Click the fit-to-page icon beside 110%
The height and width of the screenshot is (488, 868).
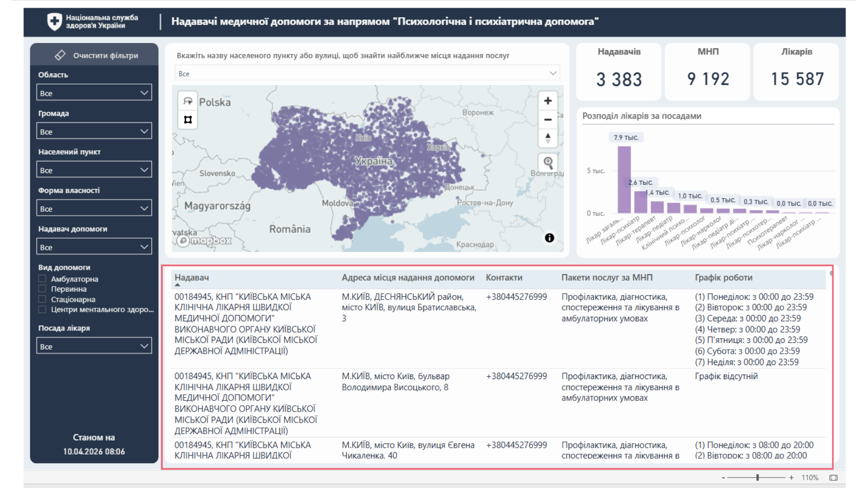coord(834,478)
